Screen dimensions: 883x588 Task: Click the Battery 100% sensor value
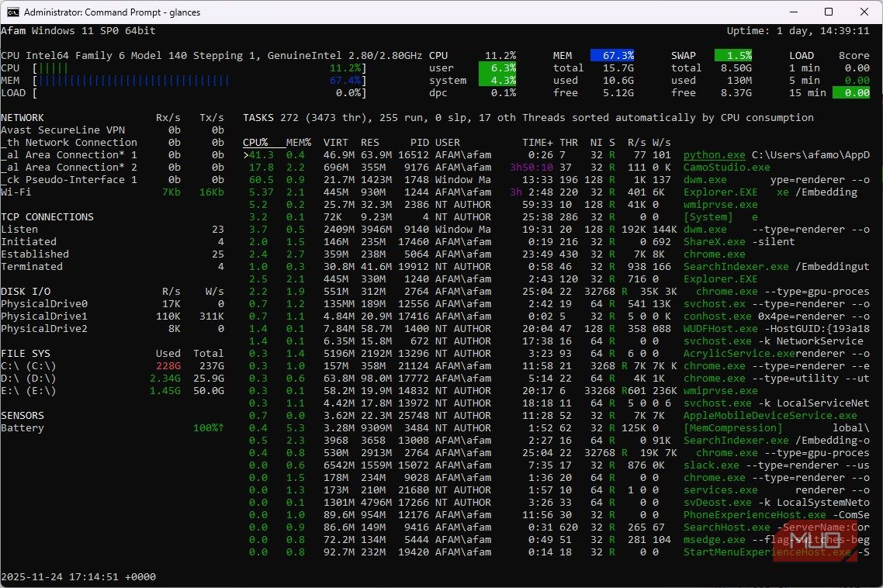click(x=209, y=427)
